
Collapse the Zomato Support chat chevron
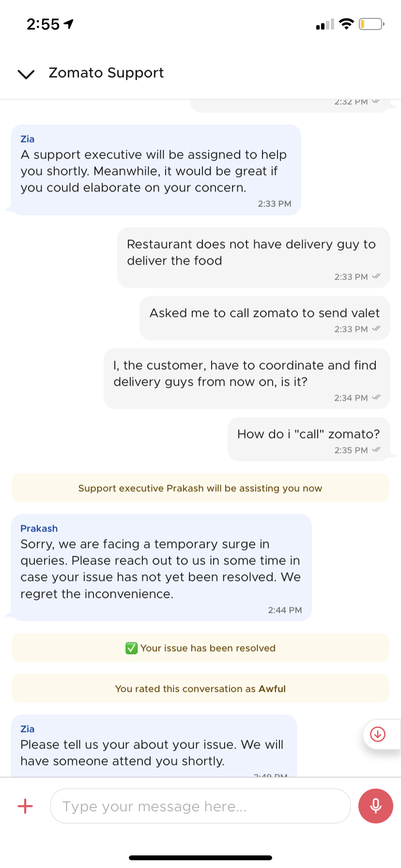pos(26,74)
